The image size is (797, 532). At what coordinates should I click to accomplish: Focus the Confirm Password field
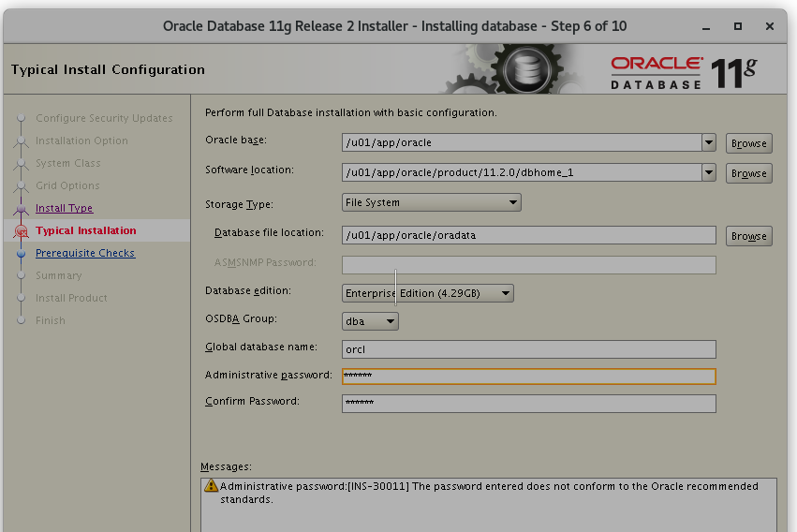pos(528,404)
